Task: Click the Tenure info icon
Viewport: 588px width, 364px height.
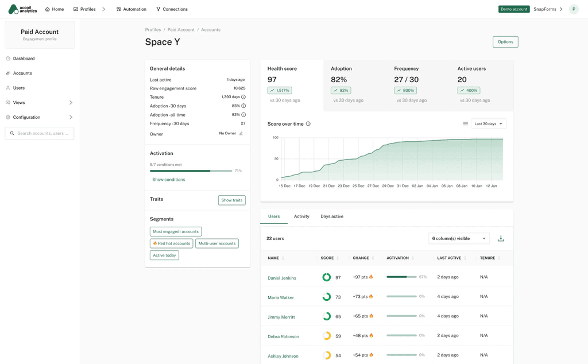Action: click(243, 97)
